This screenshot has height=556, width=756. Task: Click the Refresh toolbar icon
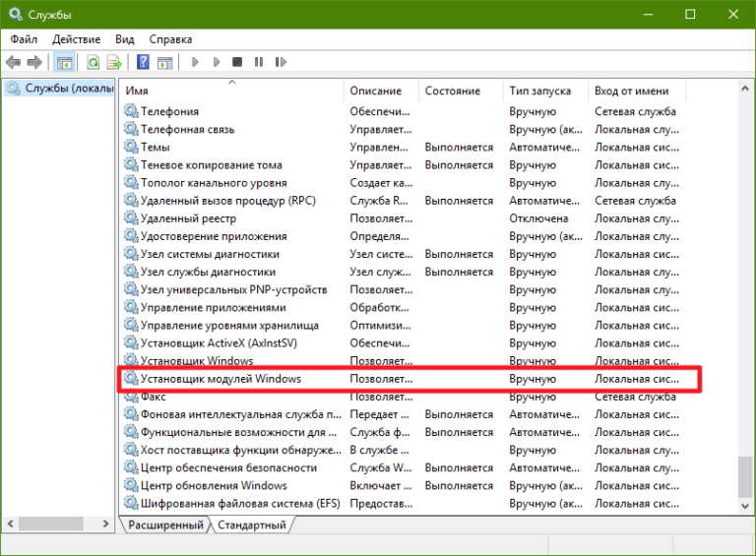click(x=93, y=62)
